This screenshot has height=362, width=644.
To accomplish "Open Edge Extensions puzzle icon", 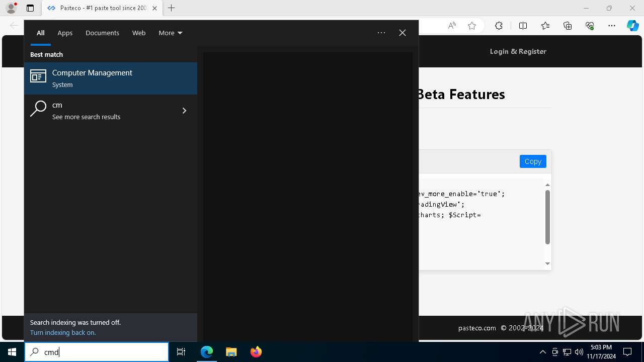I will click(x=499, y=26).
